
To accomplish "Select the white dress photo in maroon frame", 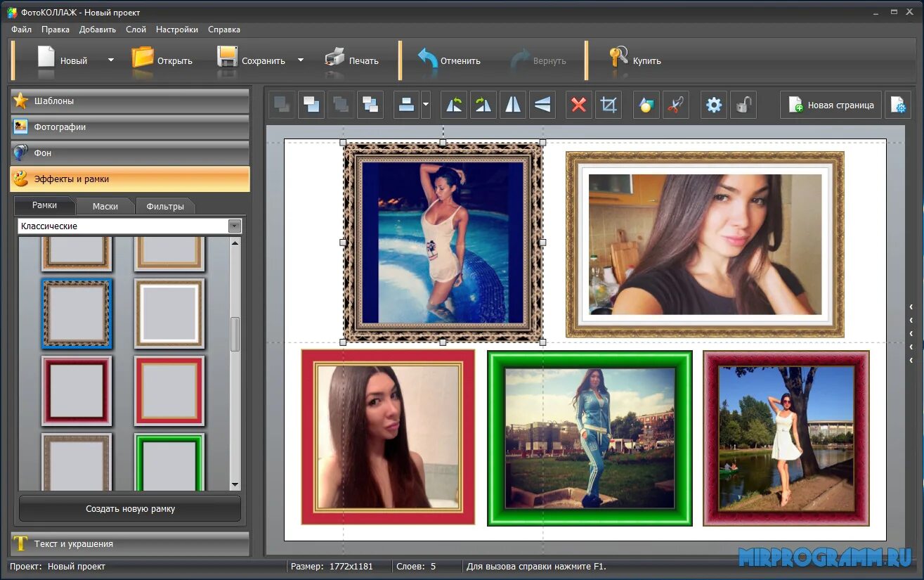I will click(786, 438).
